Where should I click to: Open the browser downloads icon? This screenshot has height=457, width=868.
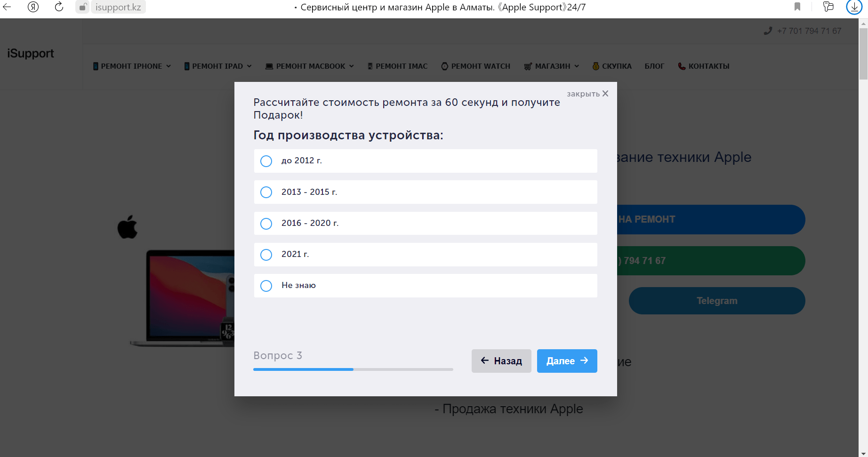[x=854, y=7]
